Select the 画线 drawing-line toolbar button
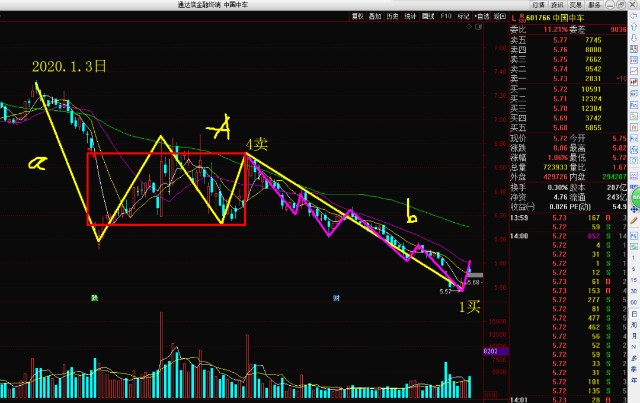640x403 pixels. [428, 16]
